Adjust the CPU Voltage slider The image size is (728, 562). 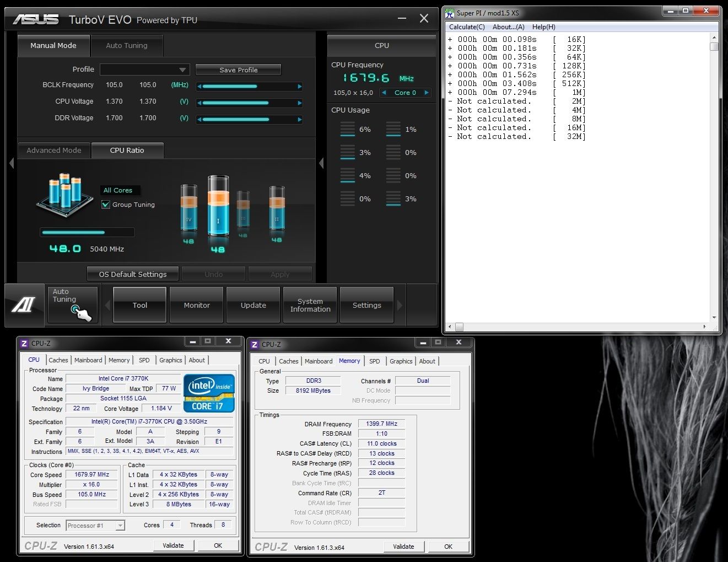click(x=249, y=103)
